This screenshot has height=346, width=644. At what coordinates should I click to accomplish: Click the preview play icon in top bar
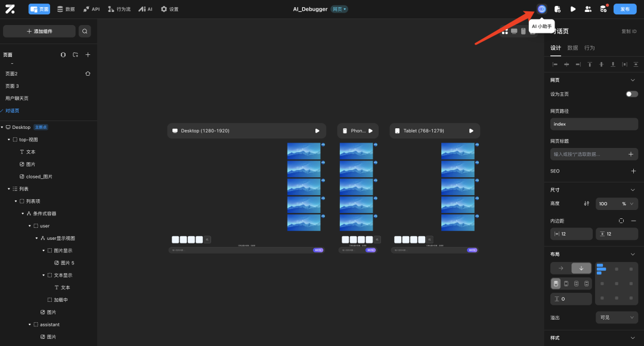[572, 9]
